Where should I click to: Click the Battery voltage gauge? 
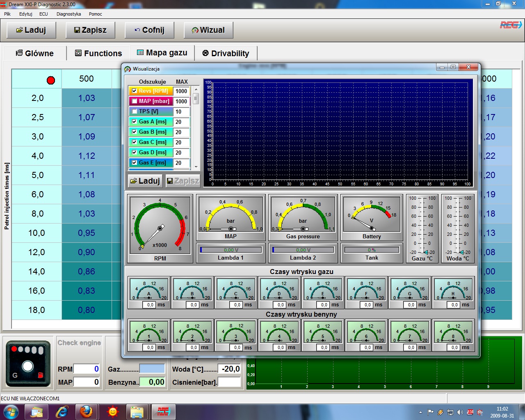click(x=372, y=218)
